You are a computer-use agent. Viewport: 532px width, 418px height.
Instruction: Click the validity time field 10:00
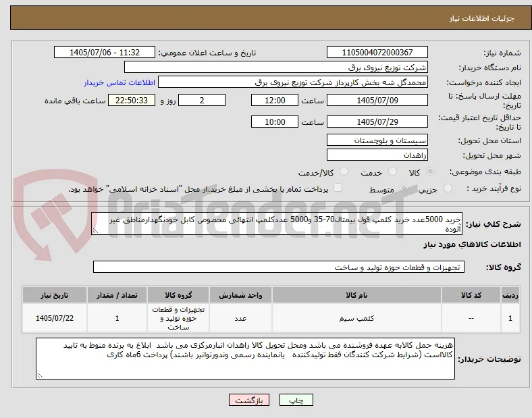tap(275, 122)
